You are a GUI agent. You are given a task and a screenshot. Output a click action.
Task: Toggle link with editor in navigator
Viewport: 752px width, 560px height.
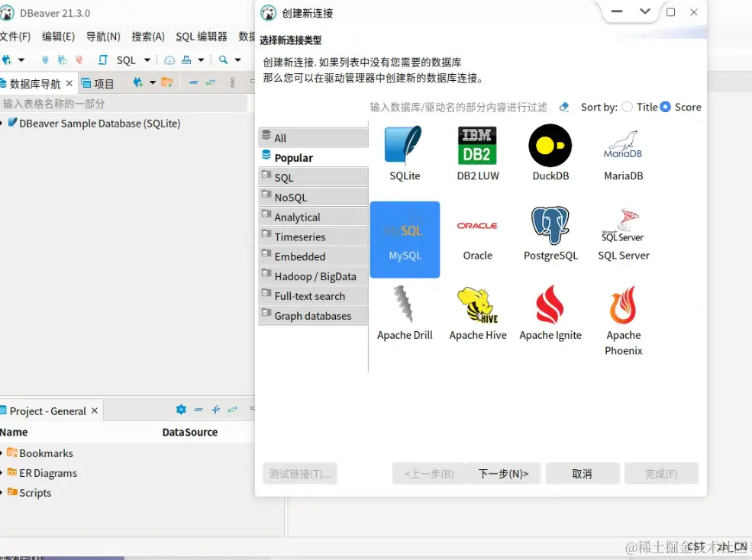click(x=211, y=83)
